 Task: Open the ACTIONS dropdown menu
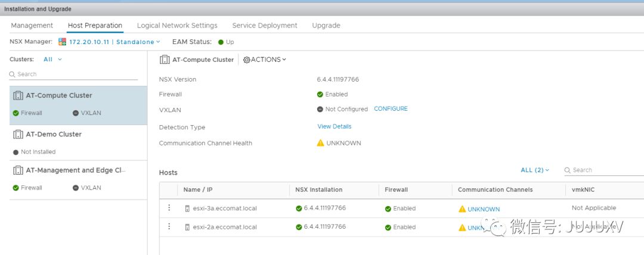coord(265,60)
